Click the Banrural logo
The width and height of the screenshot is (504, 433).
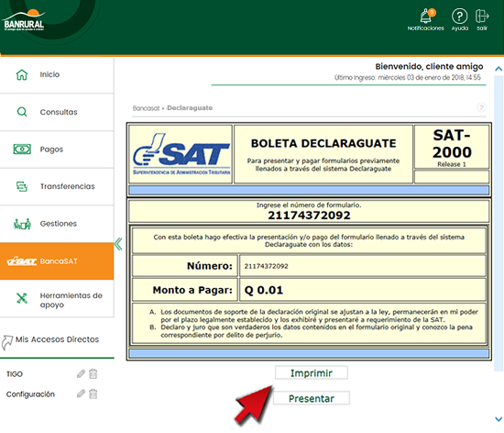(x=24, y=20)
